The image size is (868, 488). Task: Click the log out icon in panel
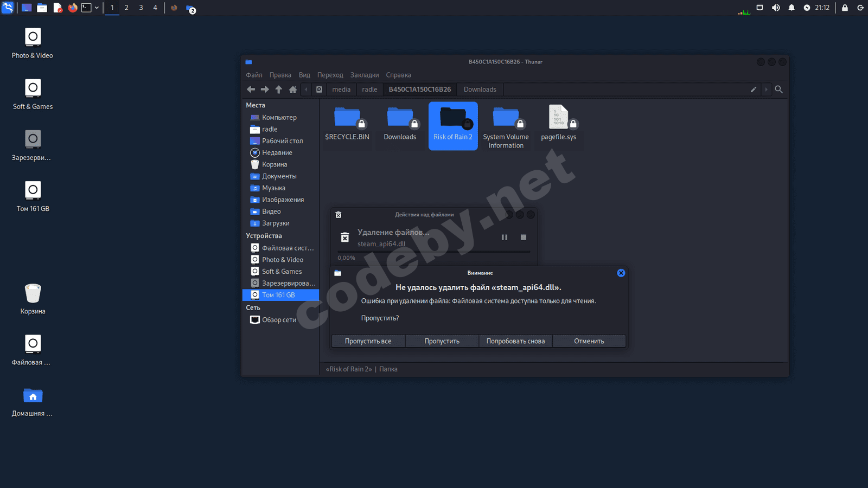coord(860,8)
